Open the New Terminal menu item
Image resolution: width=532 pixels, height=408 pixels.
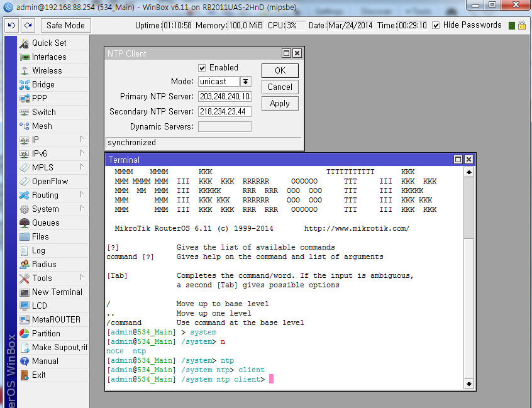tap(57, 292)
